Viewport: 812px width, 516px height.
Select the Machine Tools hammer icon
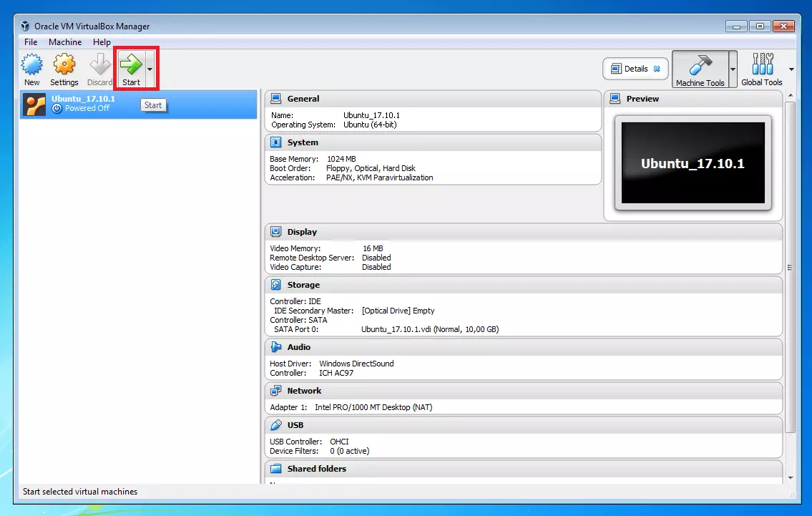[700, 66]
